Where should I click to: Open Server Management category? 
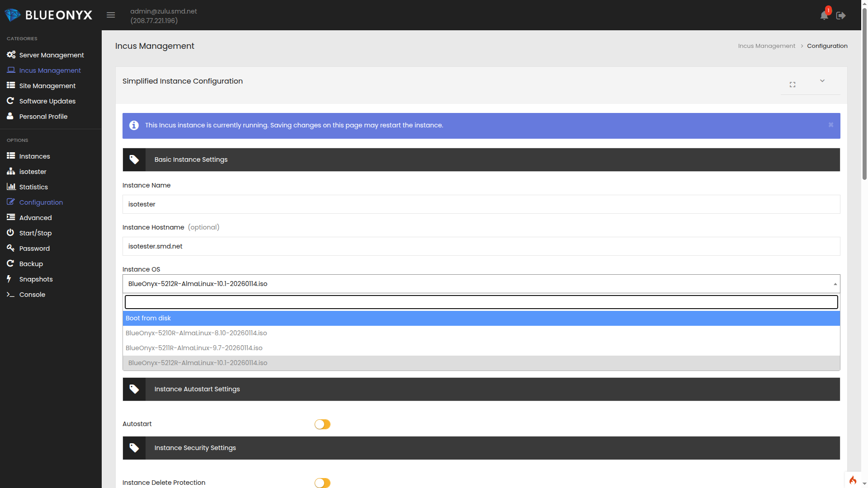click(x=52, y=55)
